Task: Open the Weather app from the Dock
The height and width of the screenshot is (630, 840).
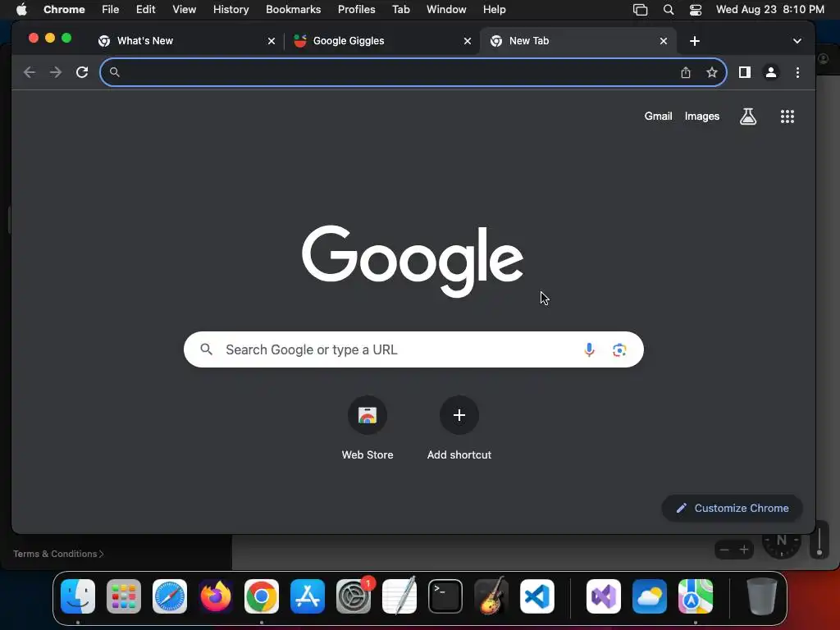Action: pos(650,596)
